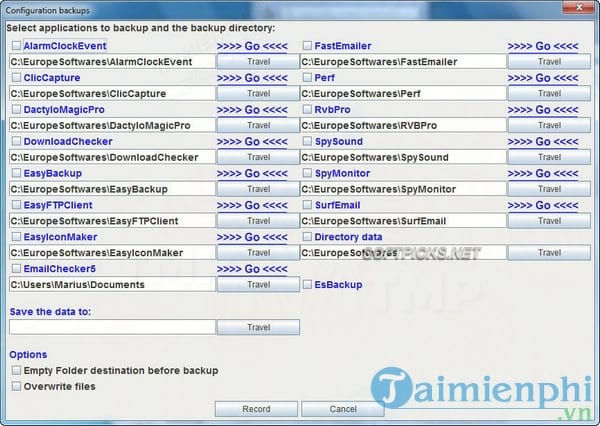600x426 pixels.
Task: Browse with Travel for SpyMonitor path
Action: pyautogui.click(x=549, y=189)
